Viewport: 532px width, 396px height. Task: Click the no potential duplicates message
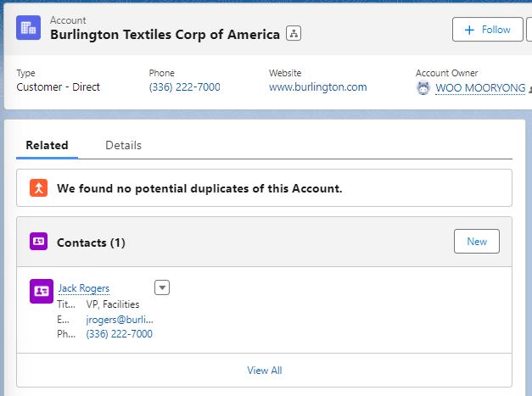coord(199,188)
